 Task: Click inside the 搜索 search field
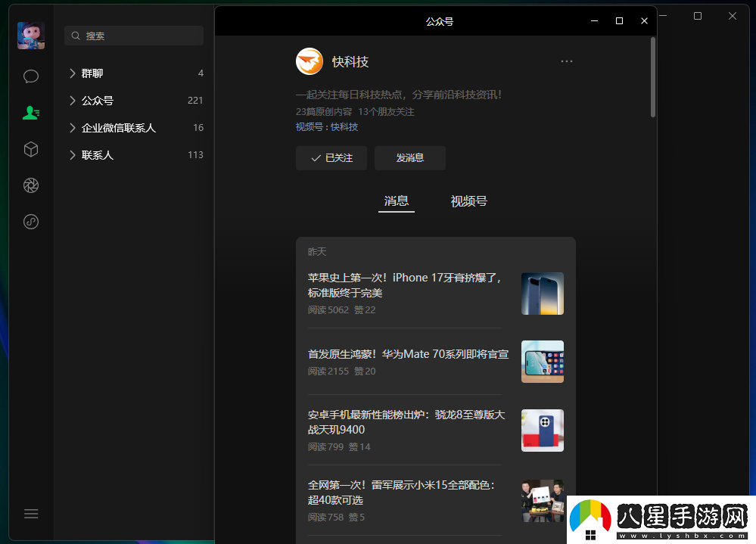(x=133, y=35)
